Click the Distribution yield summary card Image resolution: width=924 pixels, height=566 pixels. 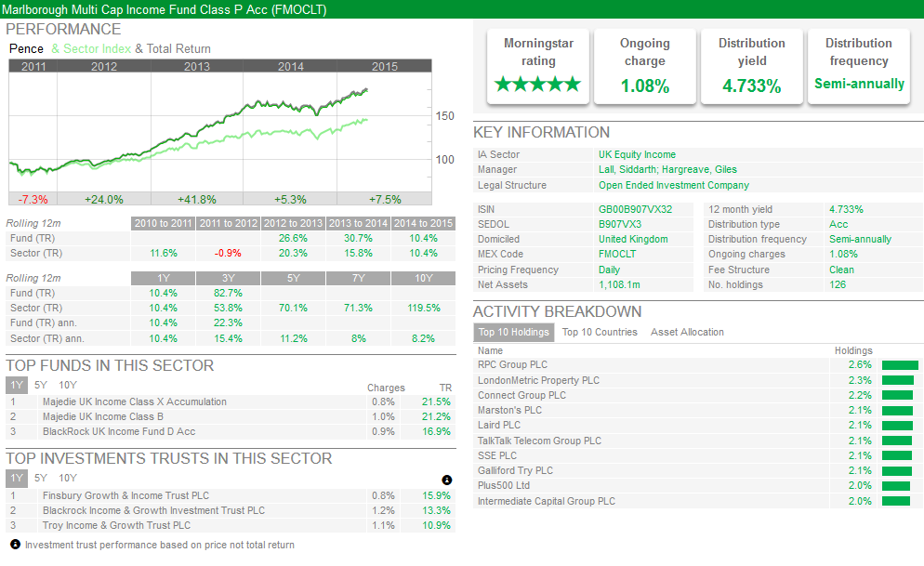[752, 67]
